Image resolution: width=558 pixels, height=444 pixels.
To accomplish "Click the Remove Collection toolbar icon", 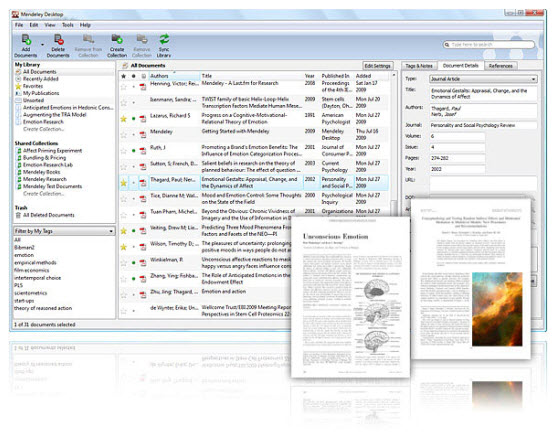I will click(x=142, y=39).
